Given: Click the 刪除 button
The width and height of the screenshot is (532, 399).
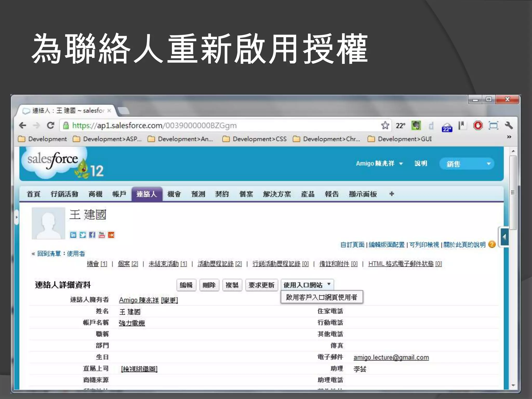Looking at the screenshot, I should coord(209,285).
